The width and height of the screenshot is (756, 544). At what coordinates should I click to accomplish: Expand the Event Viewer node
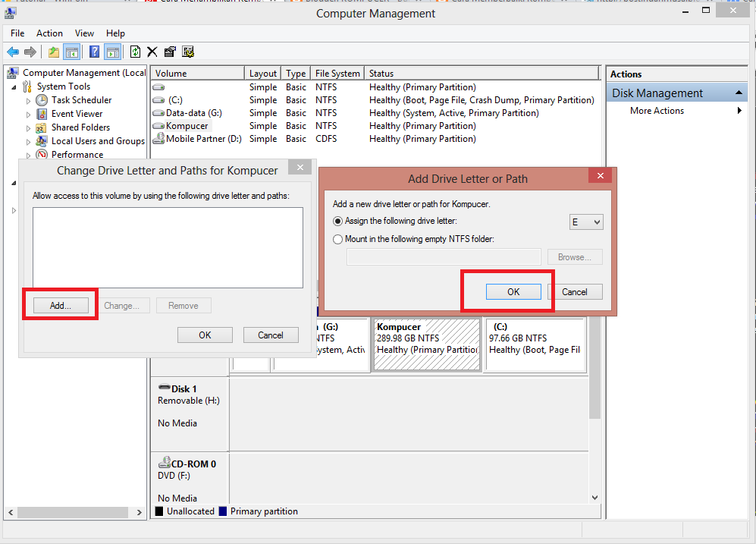29,115
